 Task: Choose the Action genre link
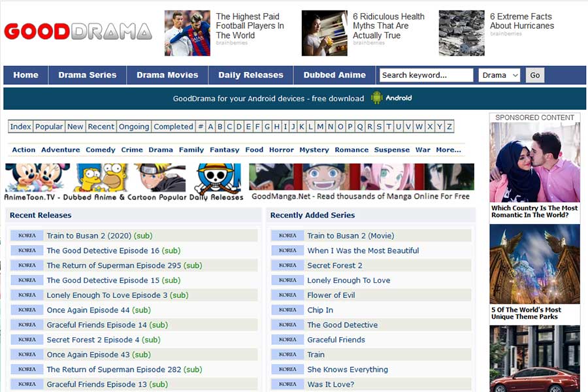click(x=24, y=150)
